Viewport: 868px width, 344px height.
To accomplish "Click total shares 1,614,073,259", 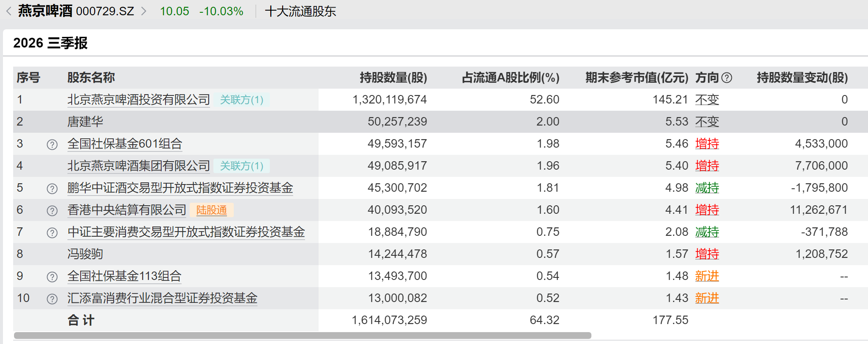I will click(389, 320).
